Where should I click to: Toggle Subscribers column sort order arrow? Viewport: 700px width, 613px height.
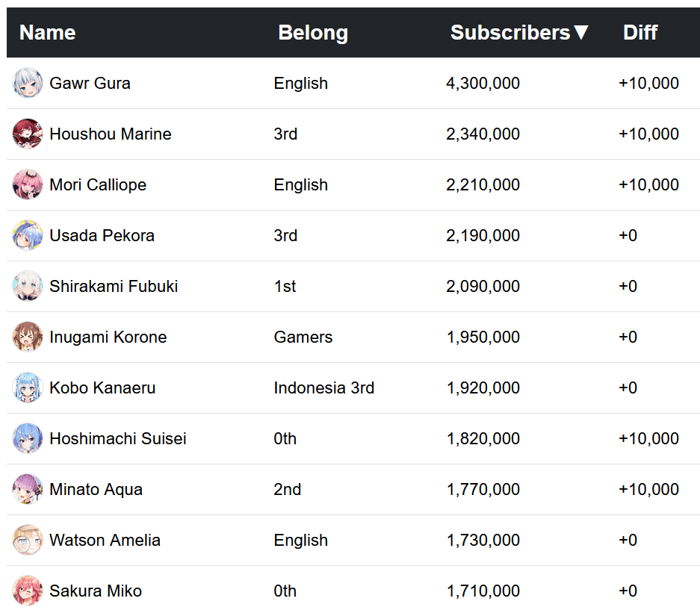(x=581, y=33)
